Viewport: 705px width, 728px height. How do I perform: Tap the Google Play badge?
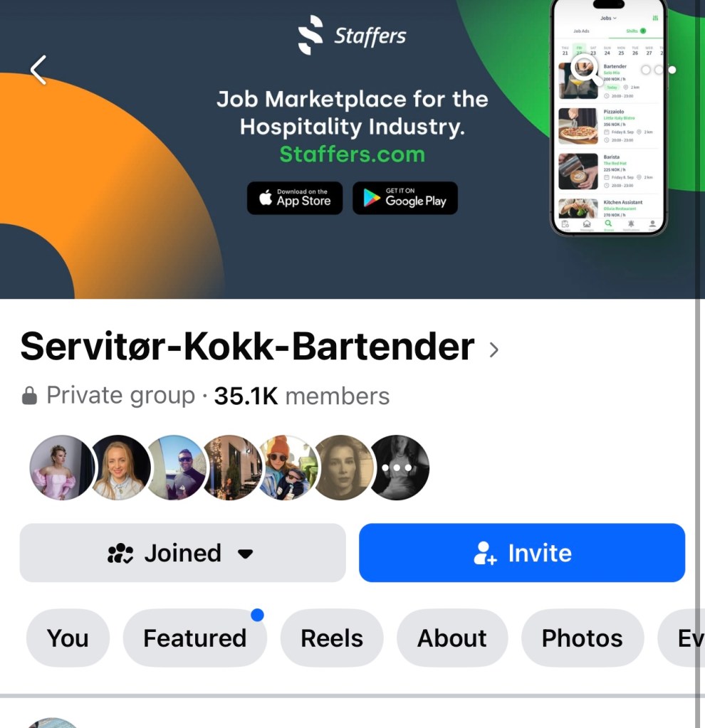[405, 198]
